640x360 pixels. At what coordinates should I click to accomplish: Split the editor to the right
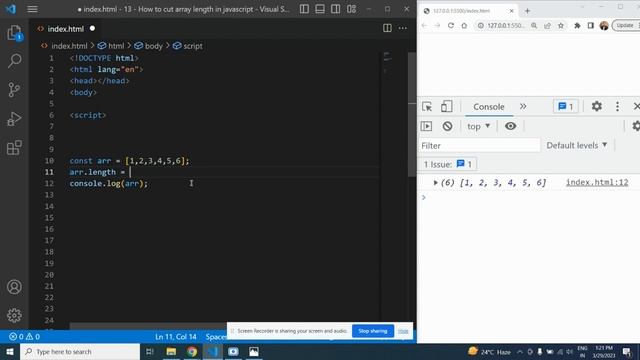pyautogui.click(x=387, y=28)
